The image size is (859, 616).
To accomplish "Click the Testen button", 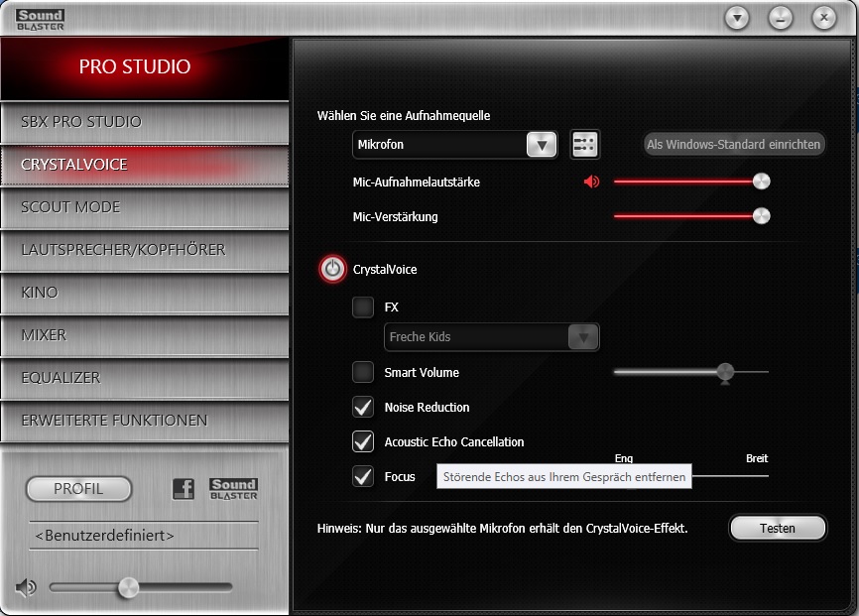I will point(778,528).
